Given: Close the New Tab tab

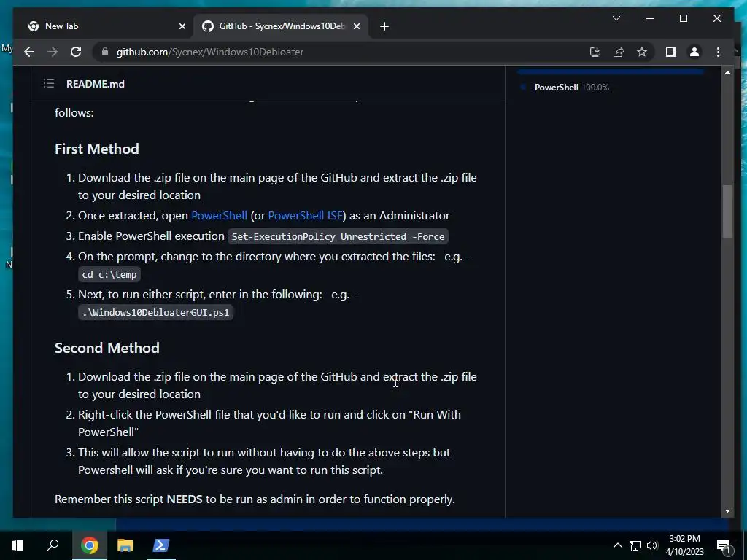Looking at the screenshot, I should [182, 26].
